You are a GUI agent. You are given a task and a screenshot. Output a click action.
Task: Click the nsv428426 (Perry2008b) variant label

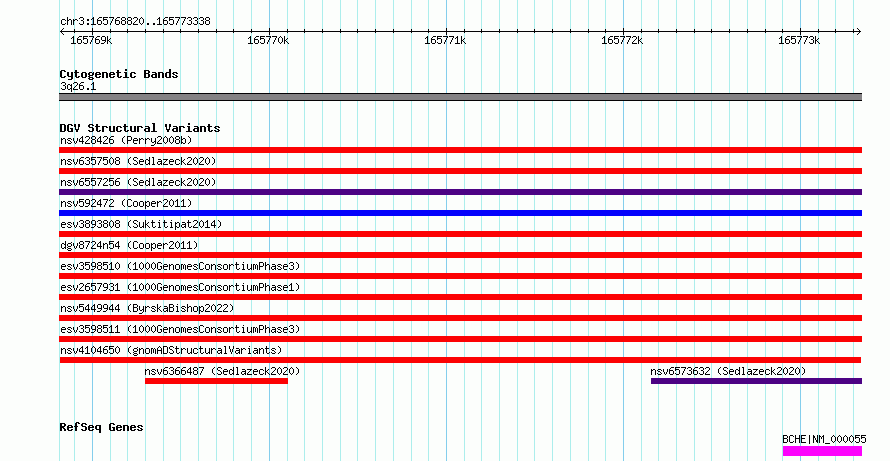pos(126,140)
